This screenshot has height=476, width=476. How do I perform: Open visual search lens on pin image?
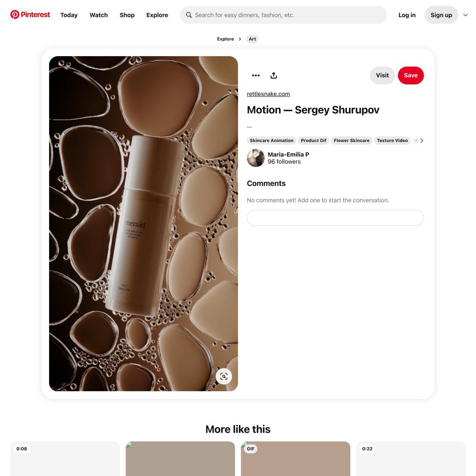coord(224,377)
